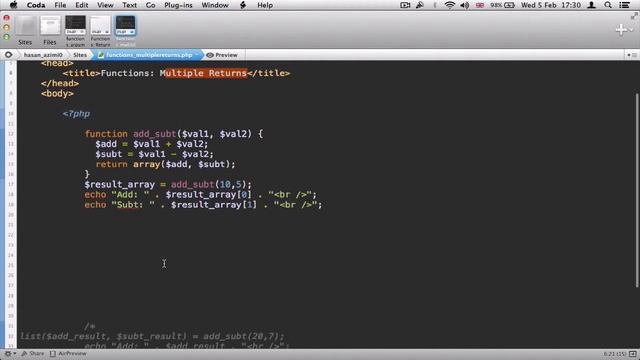Select Sites in the path bar
This screenshot has width=640, height=360.
80,55
